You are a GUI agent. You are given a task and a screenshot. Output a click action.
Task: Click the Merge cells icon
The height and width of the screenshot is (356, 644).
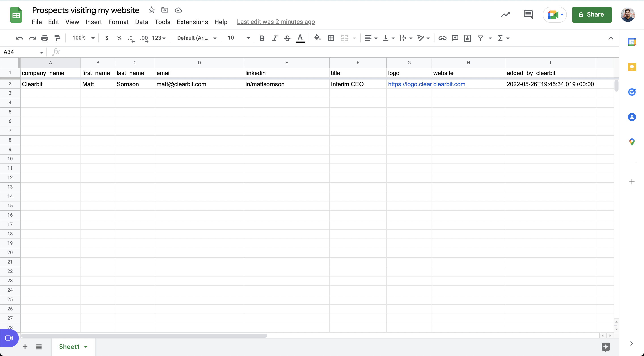345,38
